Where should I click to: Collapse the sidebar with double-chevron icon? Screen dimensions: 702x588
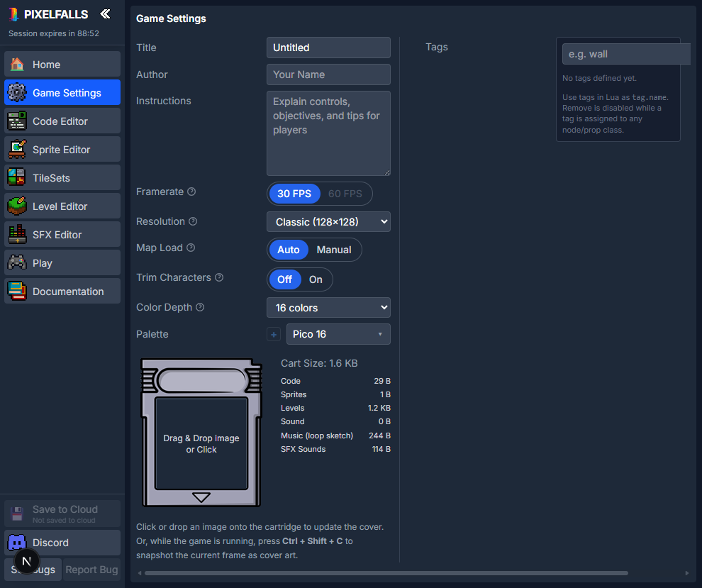105,14
